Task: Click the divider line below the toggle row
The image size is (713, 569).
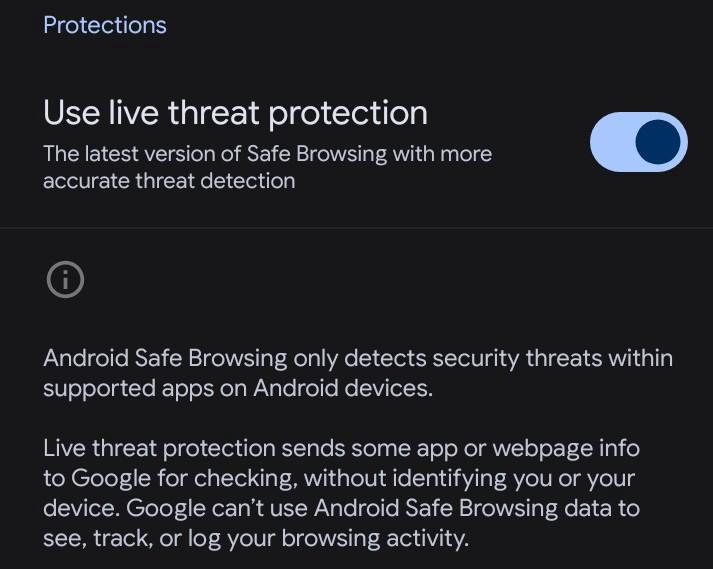Action: 356,228
